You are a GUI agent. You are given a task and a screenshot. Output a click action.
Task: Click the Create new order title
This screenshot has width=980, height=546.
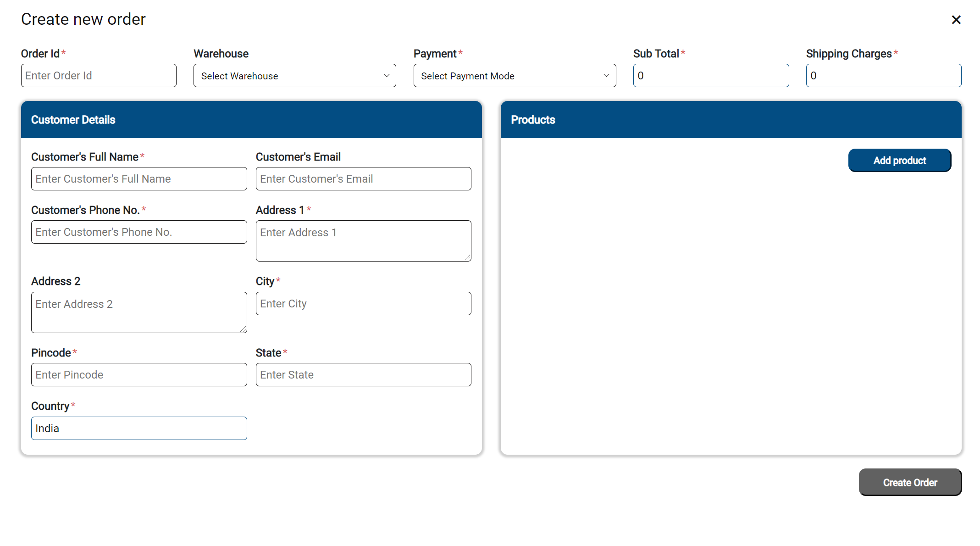click(x=83, y=19)
